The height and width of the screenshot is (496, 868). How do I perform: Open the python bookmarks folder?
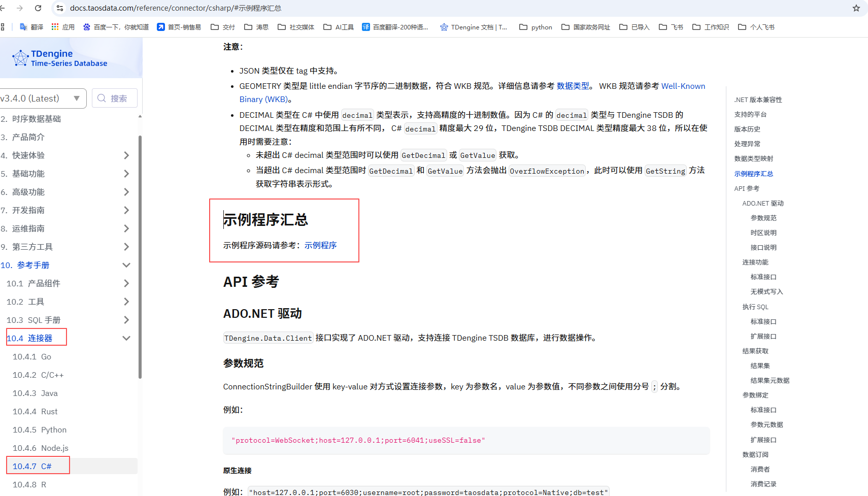coord(536,27)
